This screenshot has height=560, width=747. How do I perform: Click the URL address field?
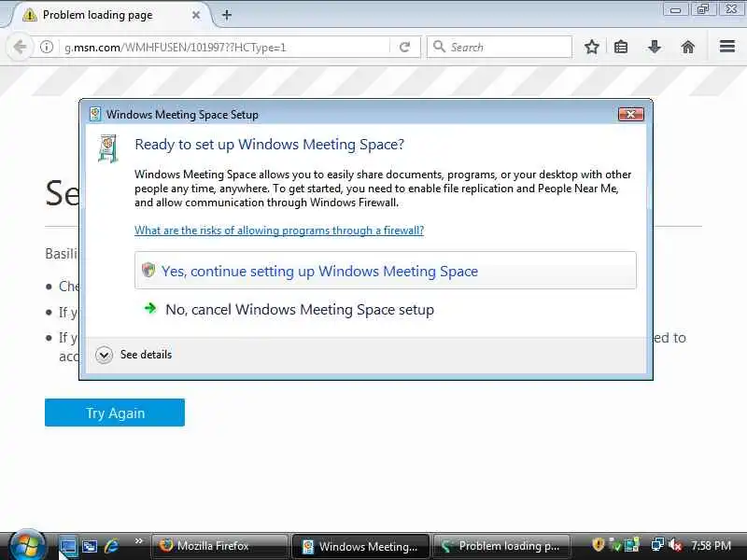click(224, 48)
